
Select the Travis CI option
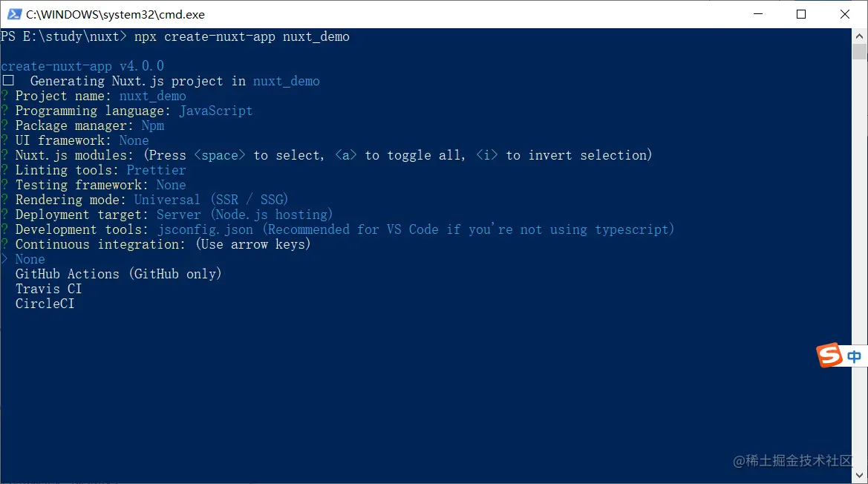coord(49,289)
